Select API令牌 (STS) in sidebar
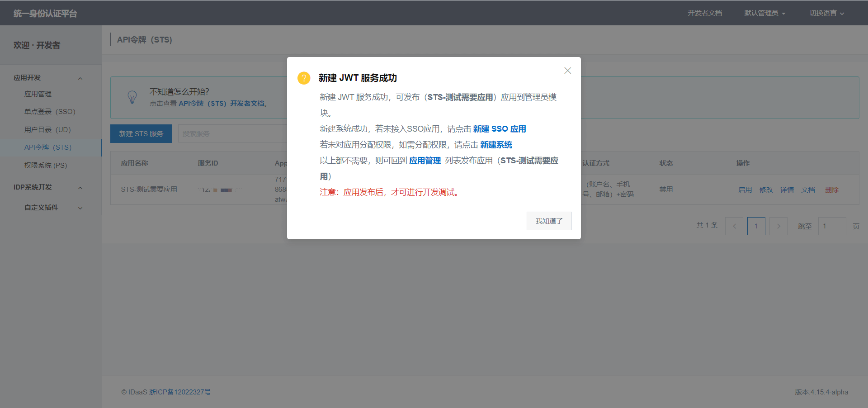The image size is (868, 408). (51, 147)
